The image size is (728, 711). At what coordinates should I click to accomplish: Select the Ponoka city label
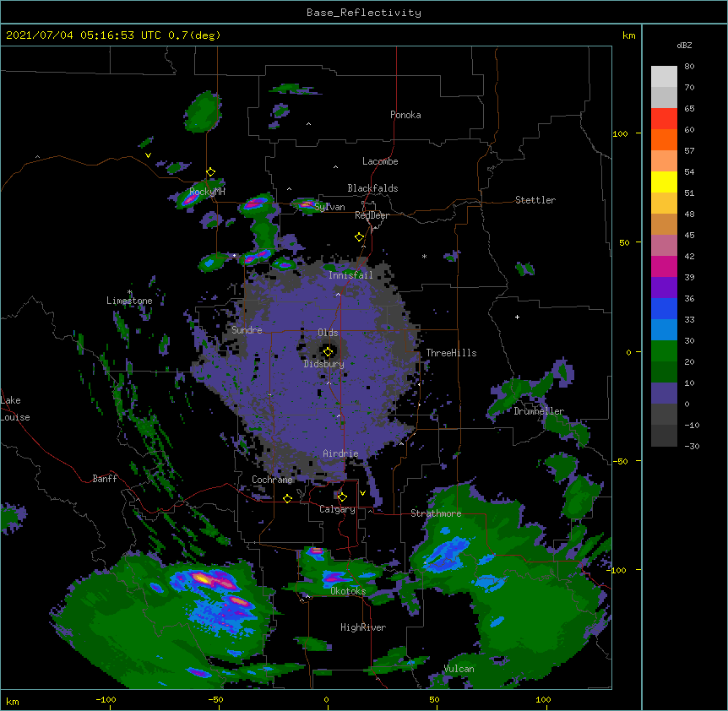tap(405, 115)
